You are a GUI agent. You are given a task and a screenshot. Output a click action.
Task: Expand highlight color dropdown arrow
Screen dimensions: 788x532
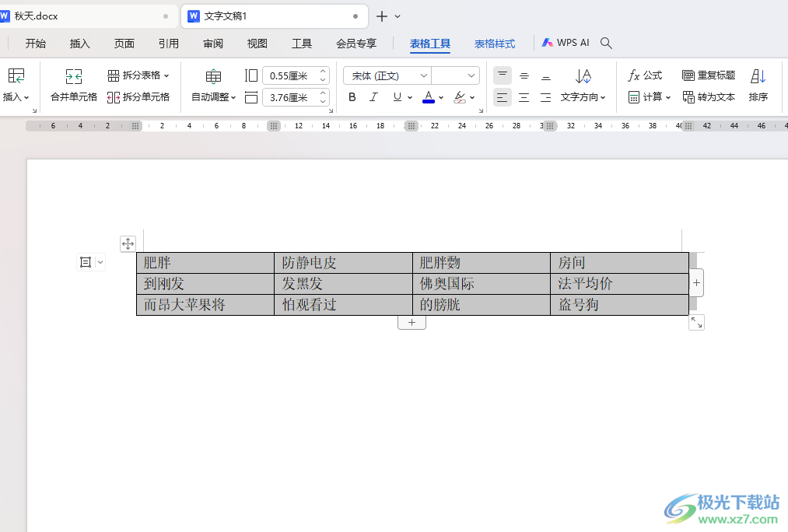(x=472, y=97)
